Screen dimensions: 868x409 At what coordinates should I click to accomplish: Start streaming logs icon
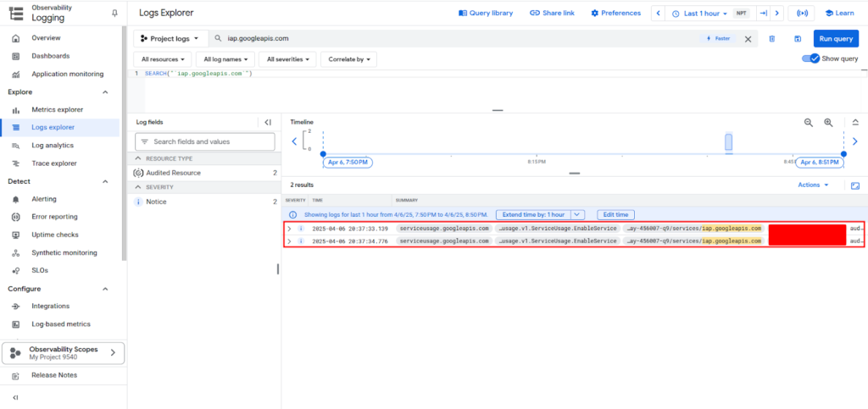click(x=801, y=14)
